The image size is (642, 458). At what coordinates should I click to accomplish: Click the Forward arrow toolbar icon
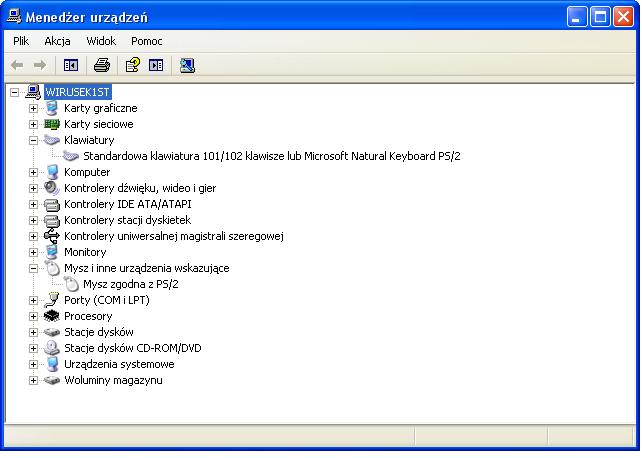40,65
